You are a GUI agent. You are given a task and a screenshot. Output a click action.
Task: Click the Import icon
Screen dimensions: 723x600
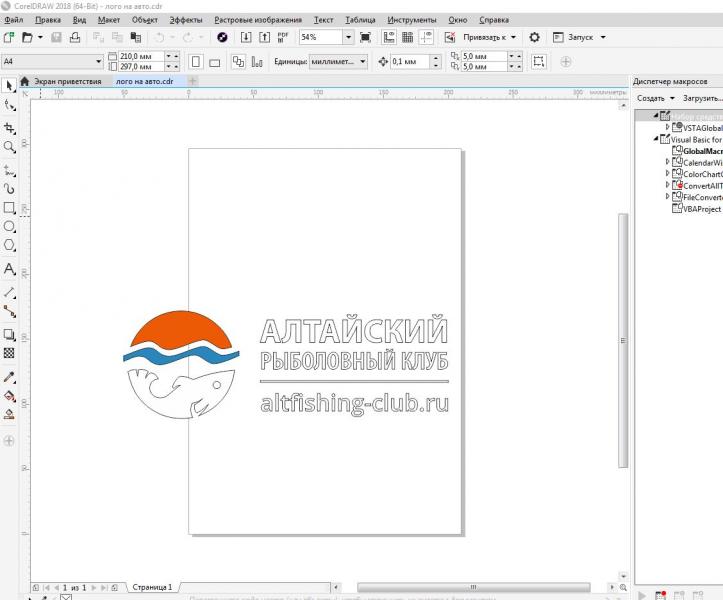pos(246,37)
